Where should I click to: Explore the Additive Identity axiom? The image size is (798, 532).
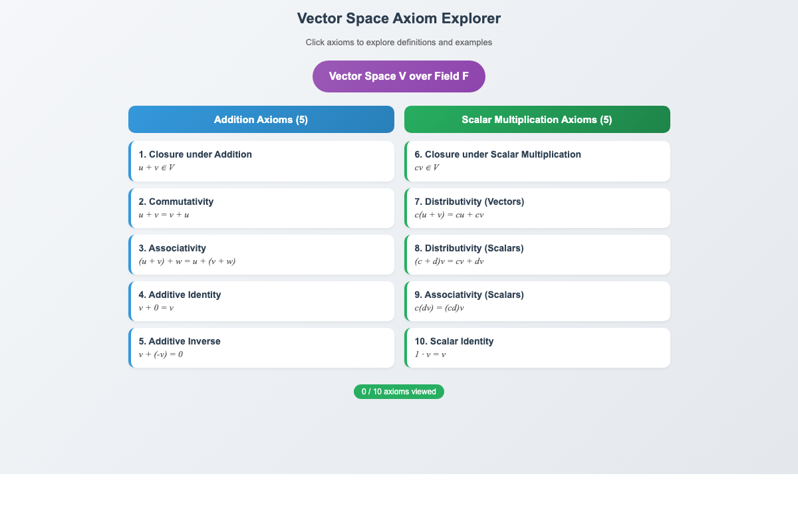tap(261, 301)
